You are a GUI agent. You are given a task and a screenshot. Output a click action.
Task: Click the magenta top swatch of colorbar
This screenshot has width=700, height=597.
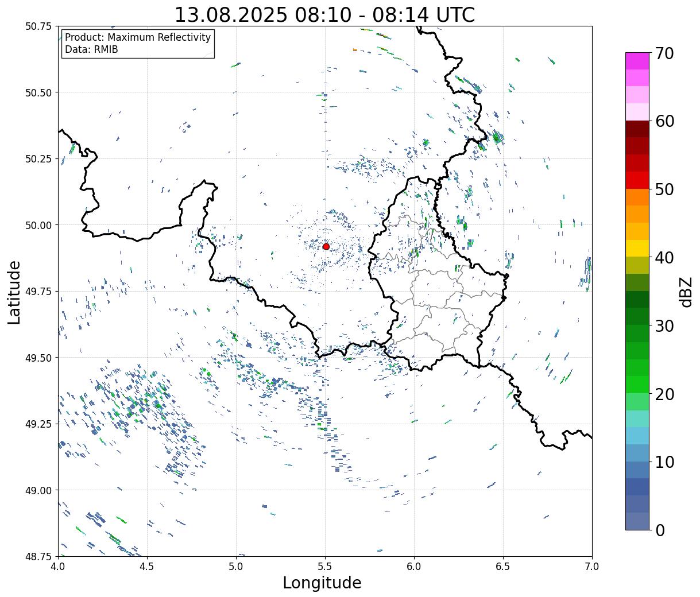point(637,61)
